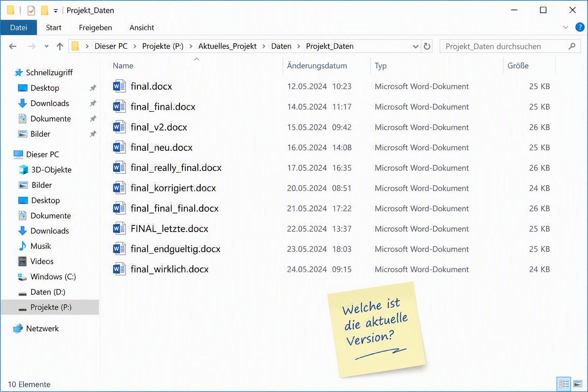Click Word icon of final_v2.docx
This screenshot has height=392, width=588.
click(x=119, y=127)
